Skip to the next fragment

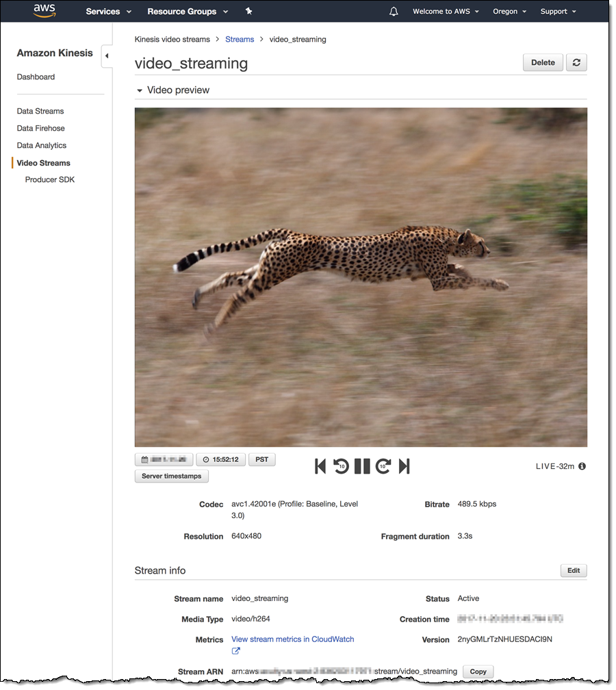coord(404,466)
